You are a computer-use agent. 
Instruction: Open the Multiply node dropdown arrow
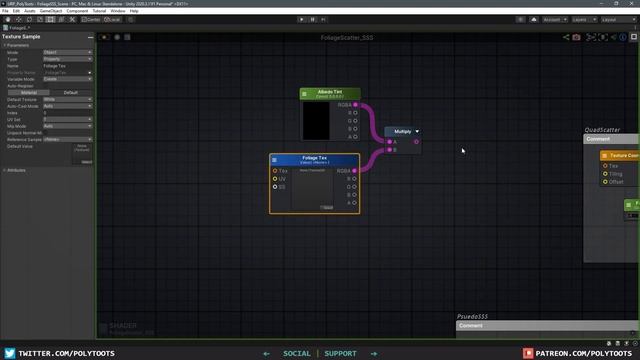(417, 131)
